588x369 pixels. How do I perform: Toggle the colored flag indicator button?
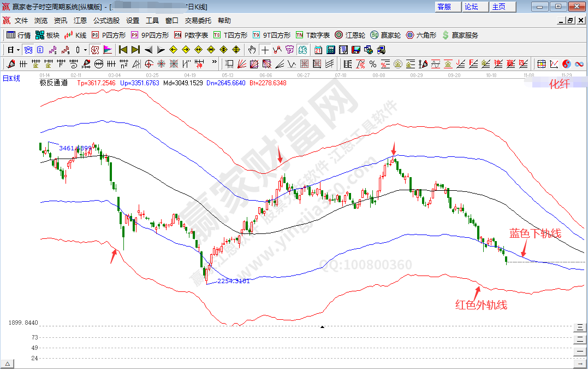tap(108, 50)
